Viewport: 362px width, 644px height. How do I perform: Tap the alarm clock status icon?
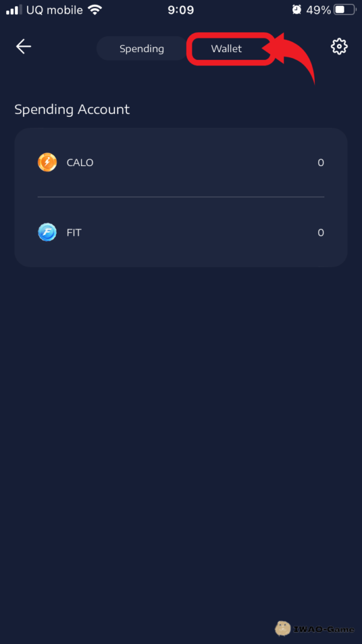[297, 9]
